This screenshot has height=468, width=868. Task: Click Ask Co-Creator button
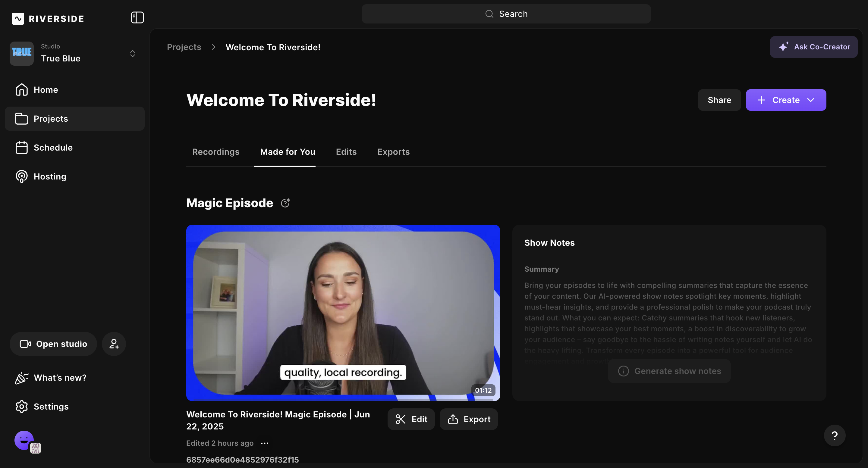click(813, 47)
